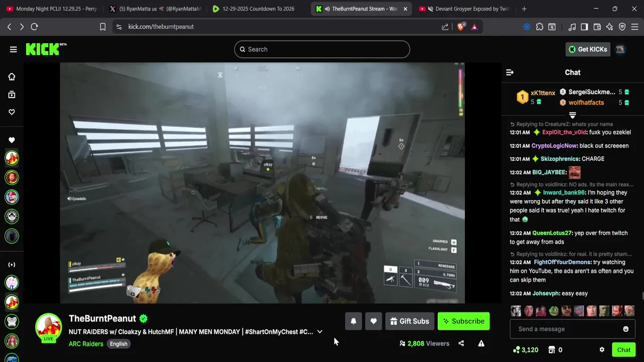The height and width of the screenshot is (362, 644).
Task: Open the Kick hamburger sidebar menu
Action: click(13, 49)
